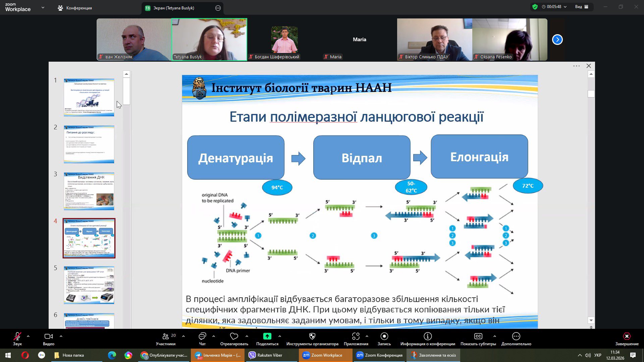Click the red Завершение end button

coord(627,336)
